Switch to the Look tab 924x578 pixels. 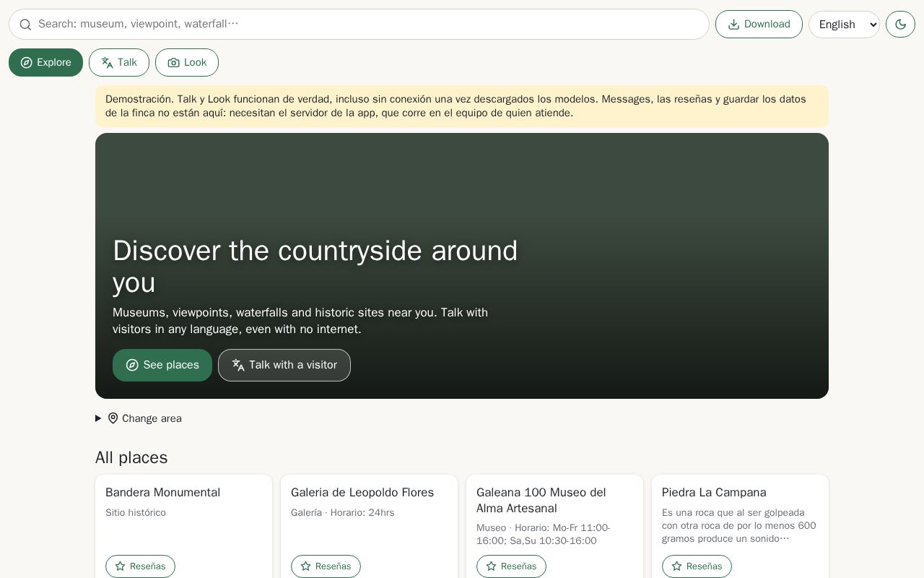187,62
